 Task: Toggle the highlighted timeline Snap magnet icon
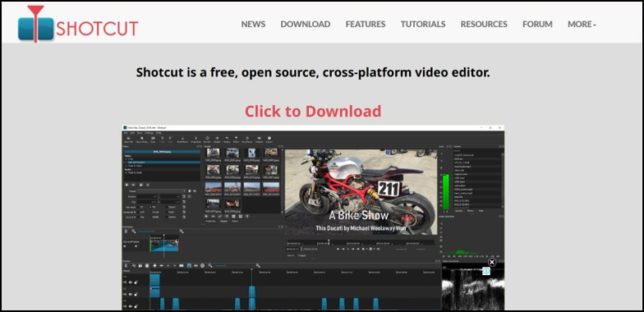[x=189, y=266]
